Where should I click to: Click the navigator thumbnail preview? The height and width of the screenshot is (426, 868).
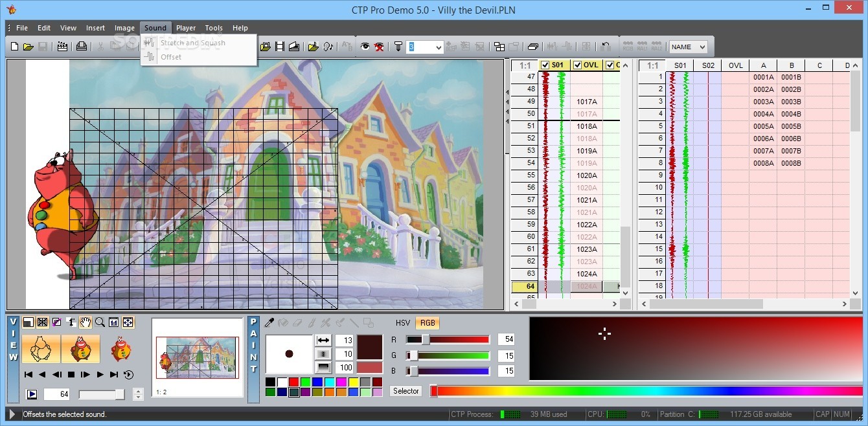coord(198,357)
